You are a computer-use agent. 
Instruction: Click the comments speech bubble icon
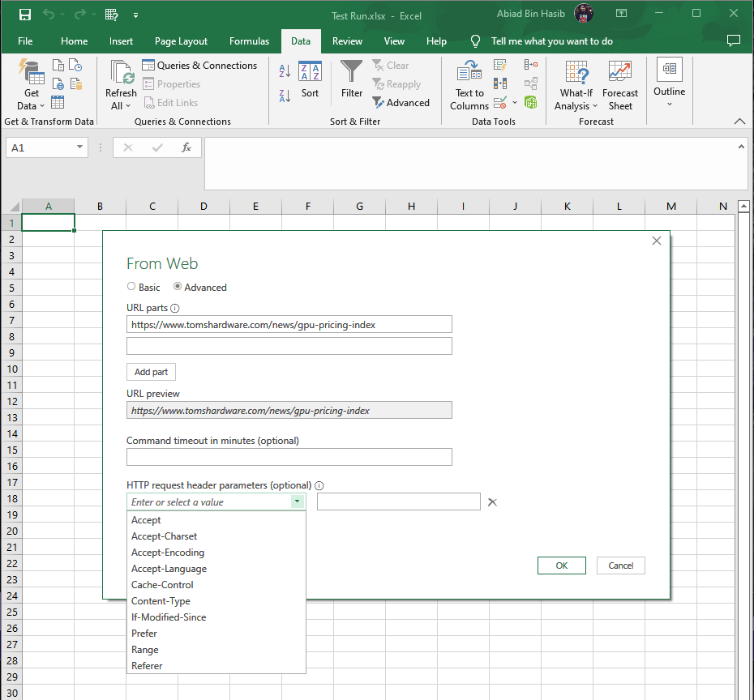(x=733, y=41)
